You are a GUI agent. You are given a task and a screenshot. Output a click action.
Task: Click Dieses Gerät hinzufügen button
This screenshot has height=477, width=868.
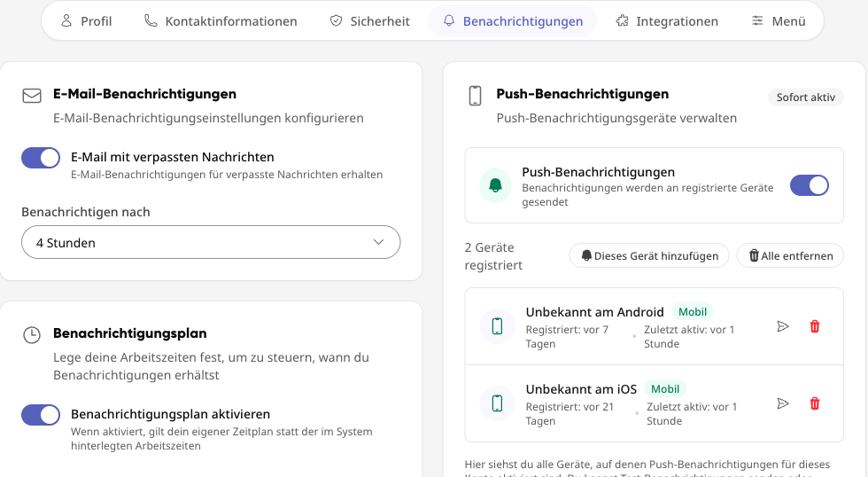click(649, 255)
